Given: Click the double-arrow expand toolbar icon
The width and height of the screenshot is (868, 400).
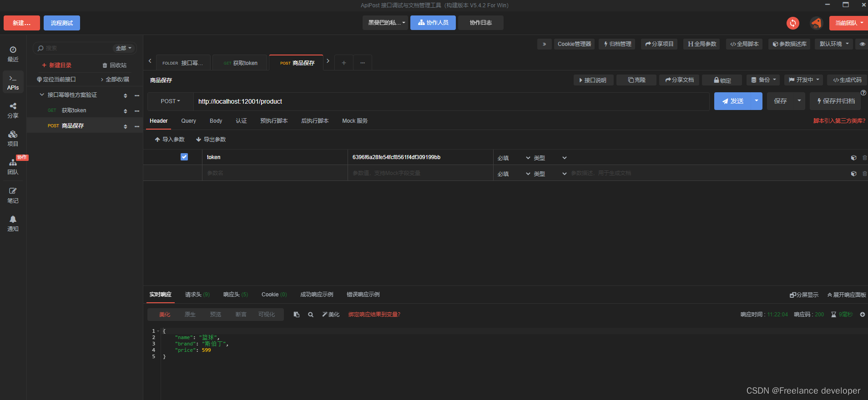Looking at the screenshot, I should click(544, 44).
